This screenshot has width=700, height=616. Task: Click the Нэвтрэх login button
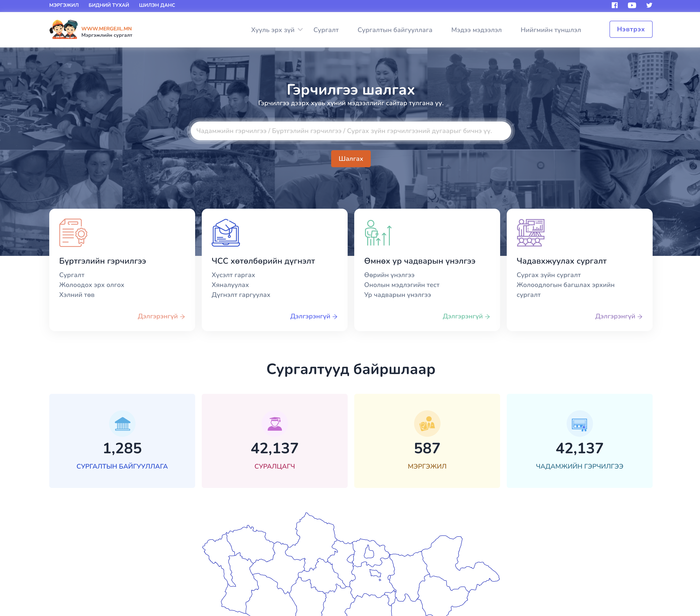point(631,29)
